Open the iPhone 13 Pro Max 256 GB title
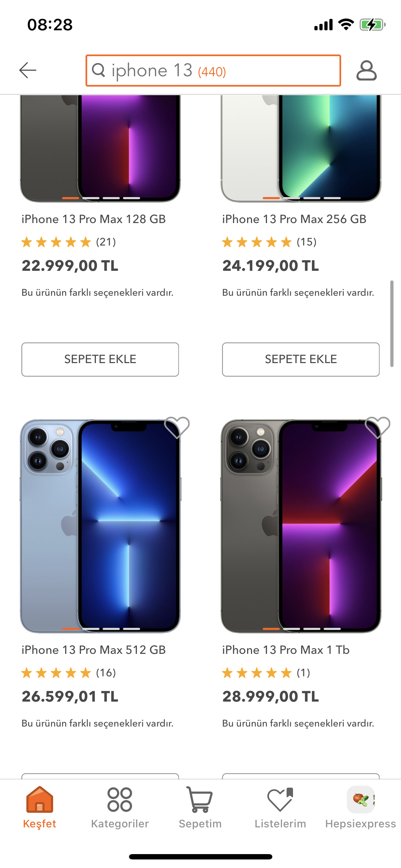Screen dimensions: 401x868 (294, 219)
